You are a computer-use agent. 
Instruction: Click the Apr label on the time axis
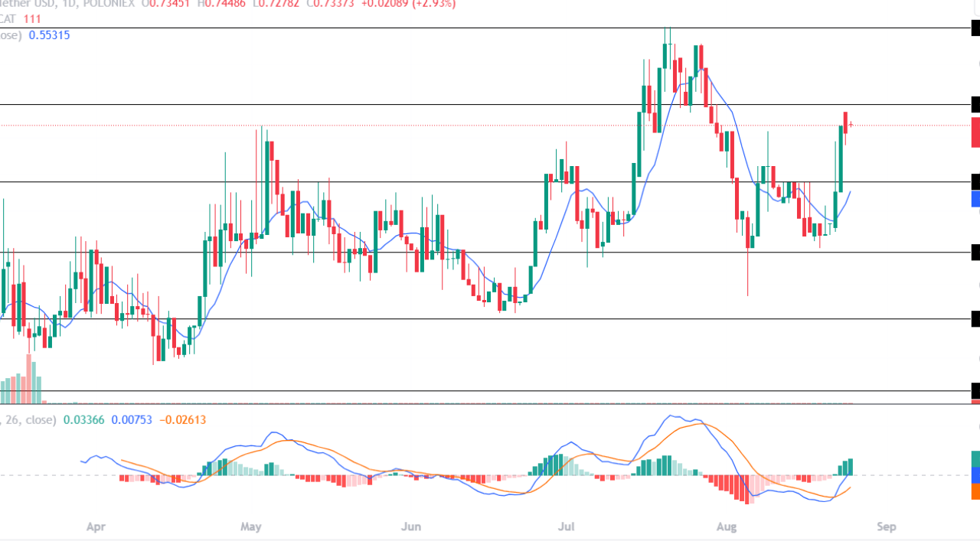click(x=95, y=527)
